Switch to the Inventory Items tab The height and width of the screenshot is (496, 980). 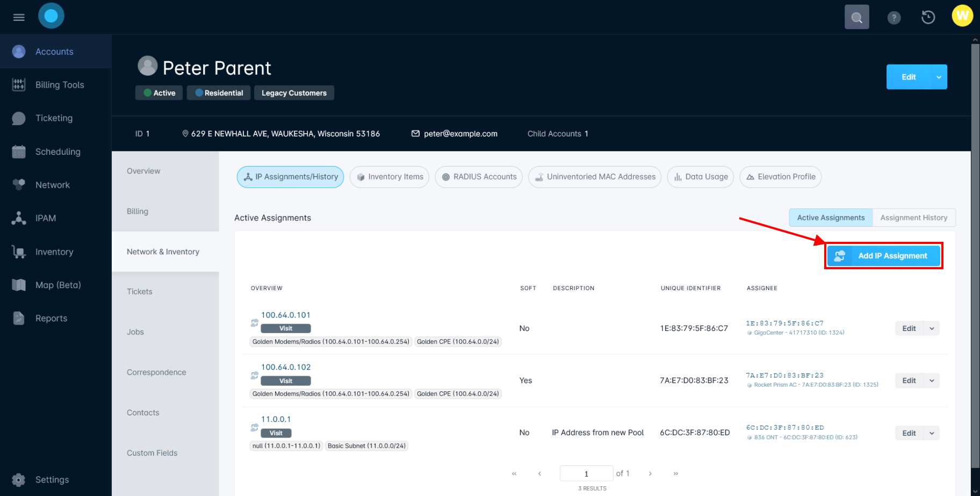coord(389,177)
